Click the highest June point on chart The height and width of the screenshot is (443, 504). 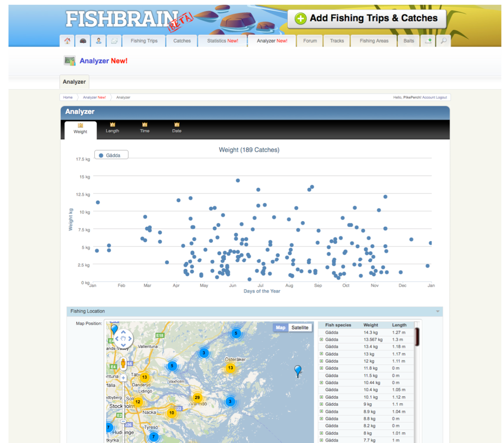(x=238, y=181)
